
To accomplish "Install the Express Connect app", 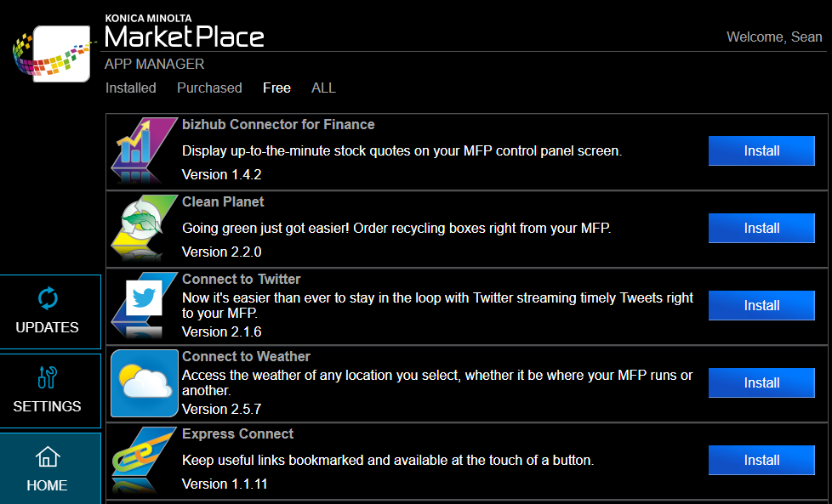I will tap(761, 460).
